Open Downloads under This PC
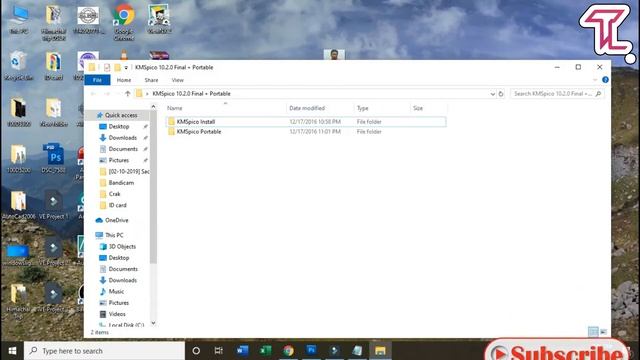This screenshot has height=360, width=640. [x=122, y=280]
